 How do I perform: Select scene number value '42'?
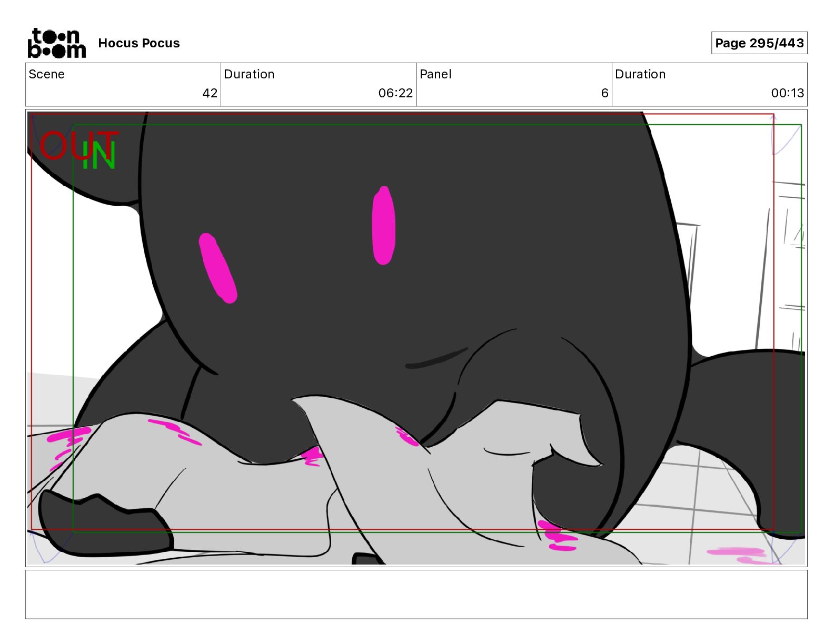pos(210,93)
